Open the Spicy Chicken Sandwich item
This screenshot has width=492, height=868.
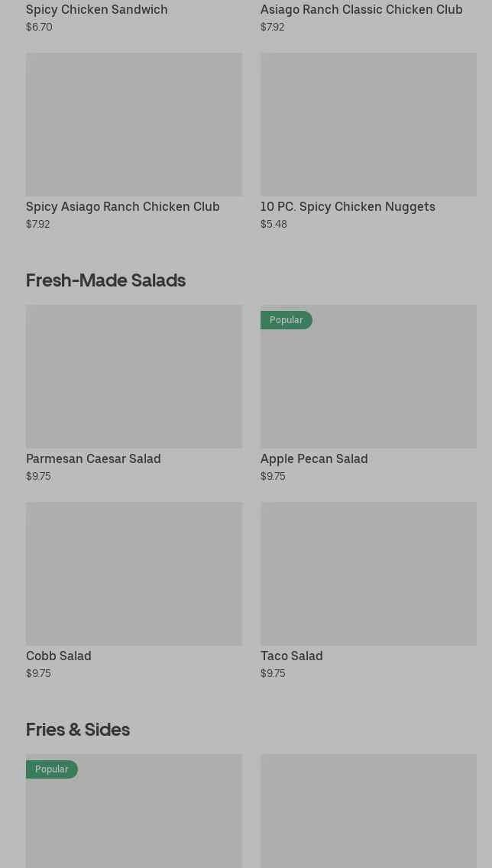(x=97, y=10)
